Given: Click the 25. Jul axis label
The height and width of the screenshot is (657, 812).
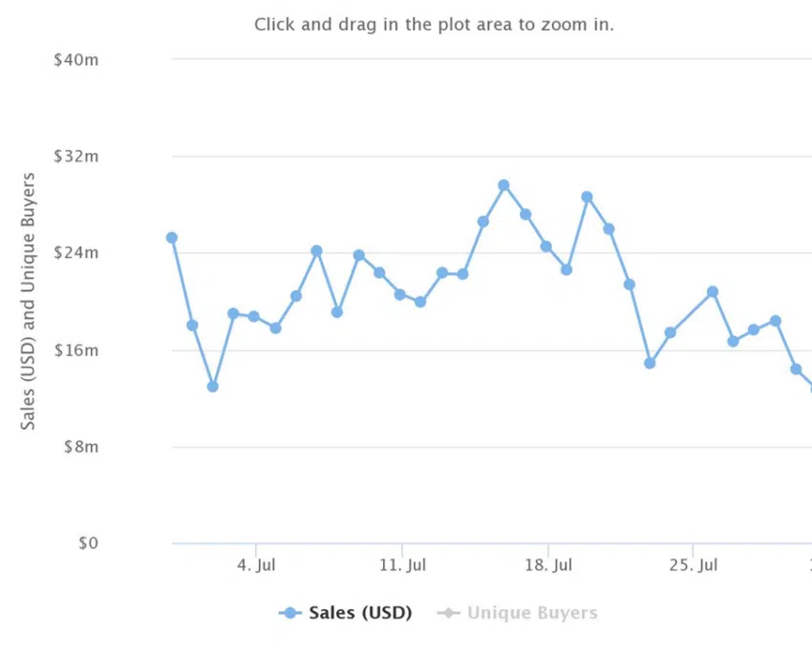Looking at the screenshot, I should click(694, 564).
